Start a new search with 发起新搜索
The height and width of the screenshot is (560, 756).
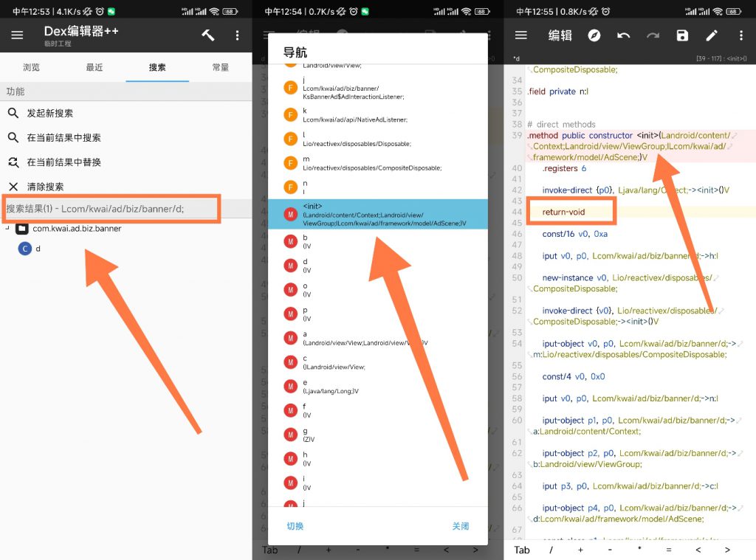click(50, 114)
